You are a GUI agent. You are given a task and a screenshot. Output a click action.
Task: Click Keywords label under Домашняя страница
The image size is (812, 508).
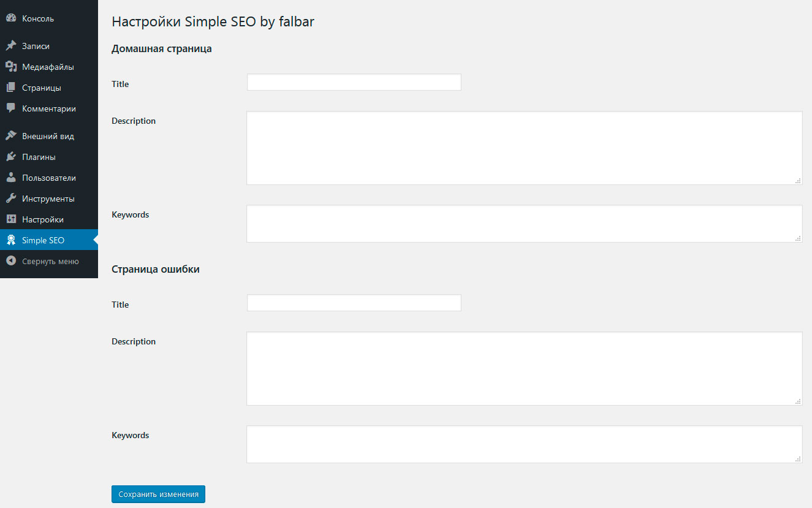131,214
